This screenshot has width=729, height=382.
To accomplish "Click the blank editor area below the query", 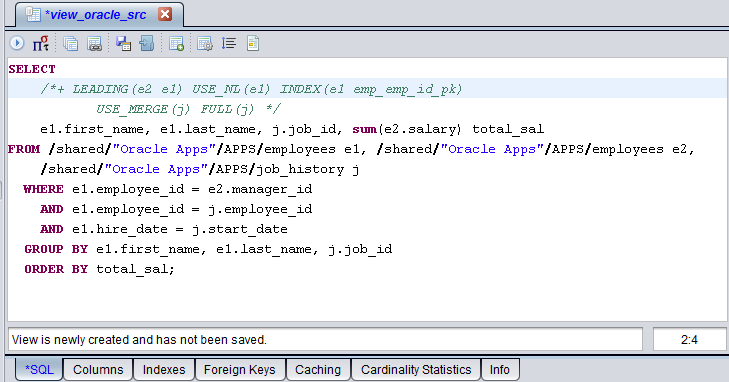I will click(x=367, y=300).
